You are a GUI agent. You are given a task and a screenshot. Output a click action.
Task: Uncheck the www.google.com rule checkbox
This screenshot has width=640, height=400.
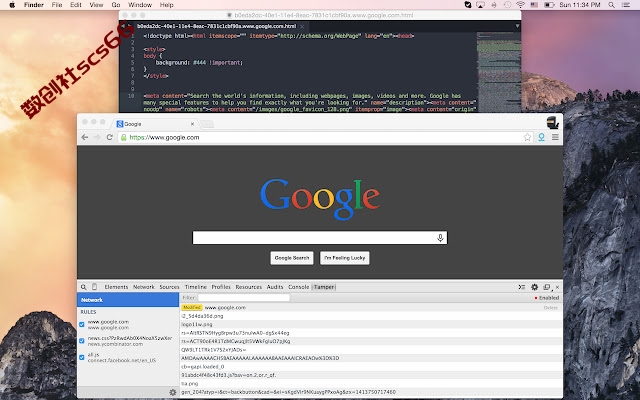82,324
